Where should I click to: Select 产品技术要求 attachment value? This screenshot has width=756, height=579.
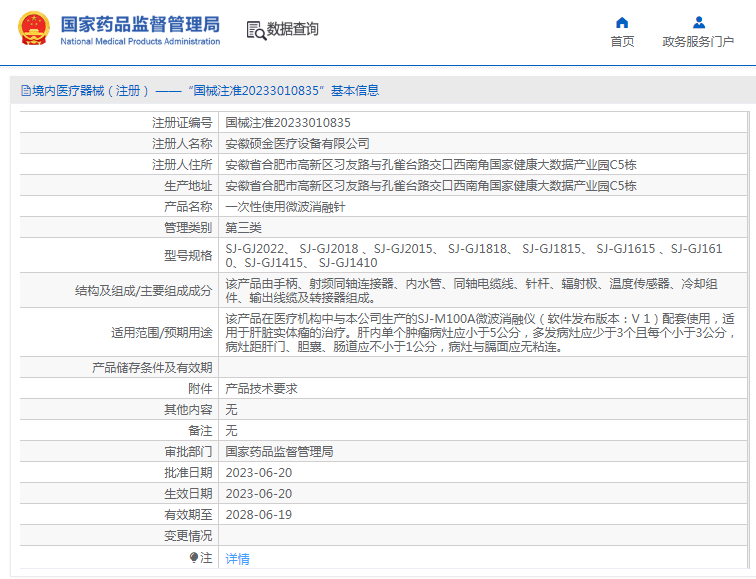click(x=261, y=389)
